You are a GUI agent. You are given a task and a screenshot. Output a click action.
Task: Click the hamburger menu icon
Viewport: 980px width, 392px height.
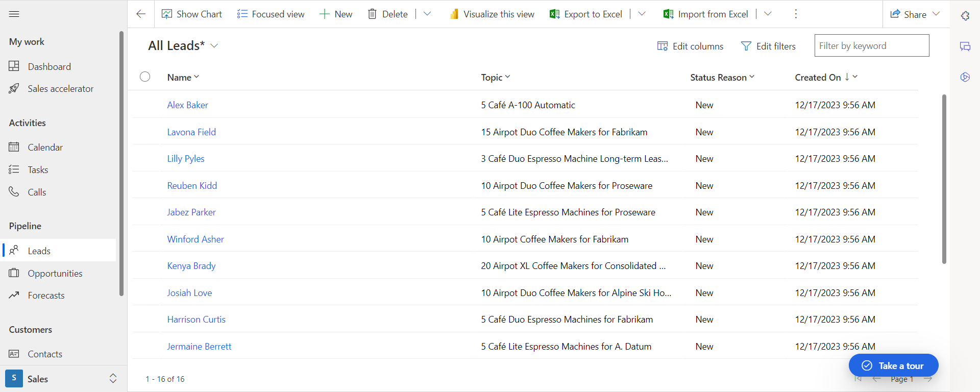click(14, 14)
